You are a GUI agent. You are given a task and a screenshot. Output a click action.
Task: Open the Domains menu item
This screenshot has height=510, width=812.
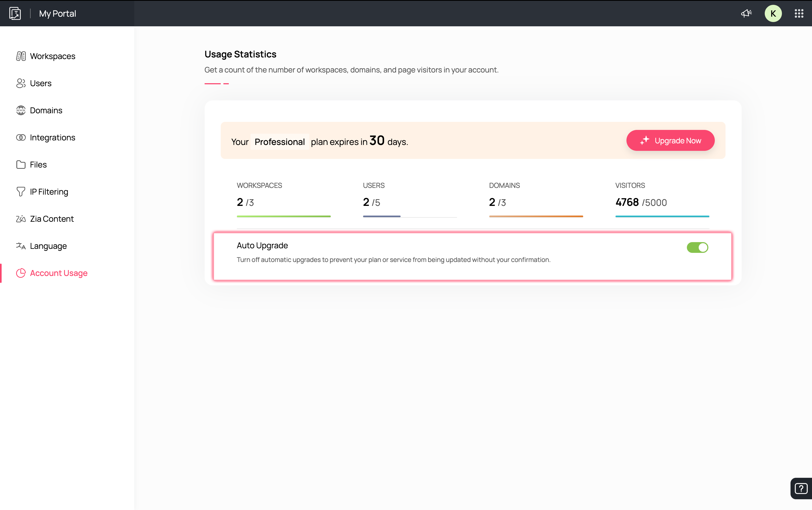(x=46, y=110)
